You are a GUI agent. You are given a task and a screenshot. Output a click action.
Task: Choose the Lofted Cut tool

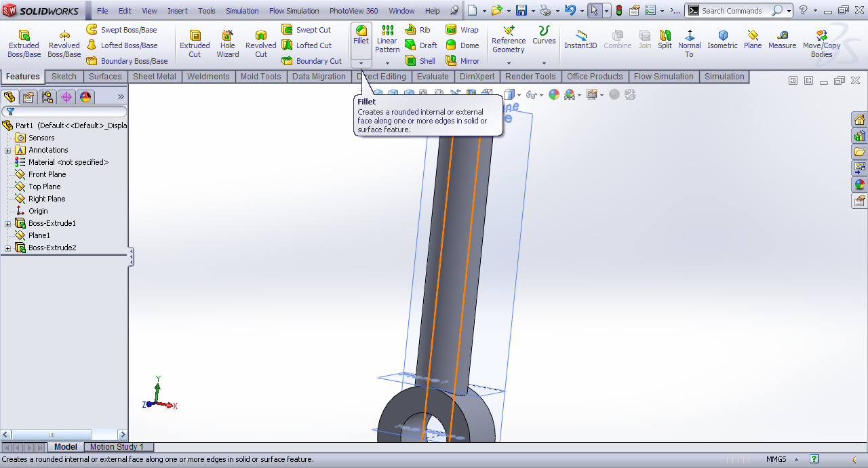click(x=307, y=45)
